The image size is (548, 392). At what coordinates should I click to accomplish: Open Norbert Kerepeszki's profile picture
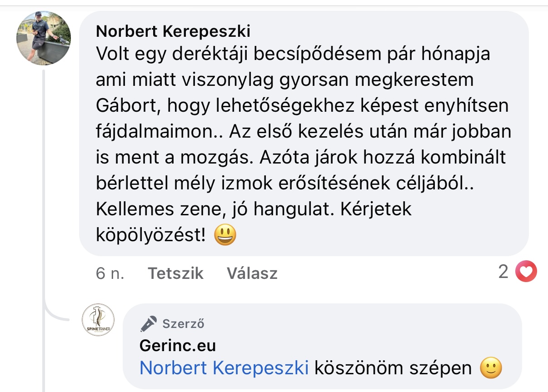[x=44, y=39]
